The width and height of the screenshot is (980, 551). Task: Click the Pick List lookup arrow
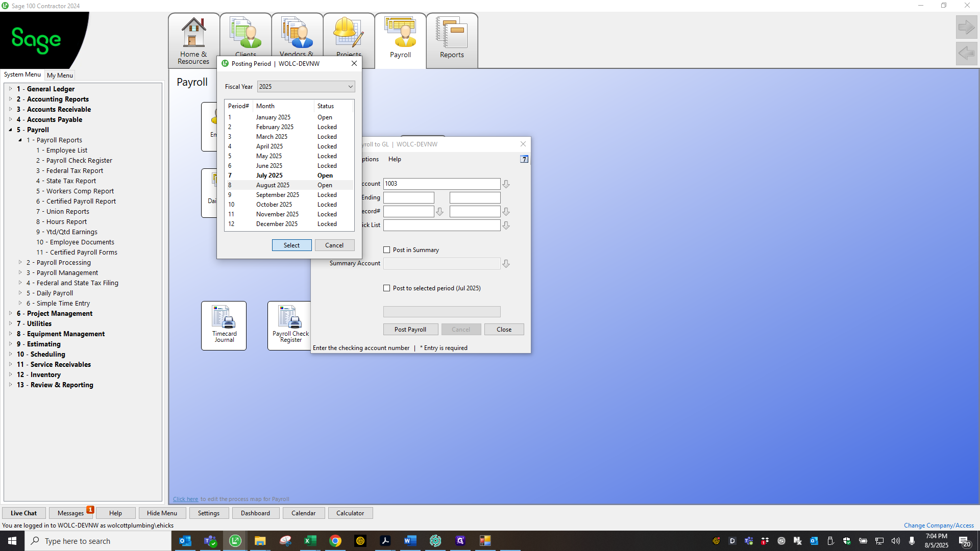pos(506,225)
